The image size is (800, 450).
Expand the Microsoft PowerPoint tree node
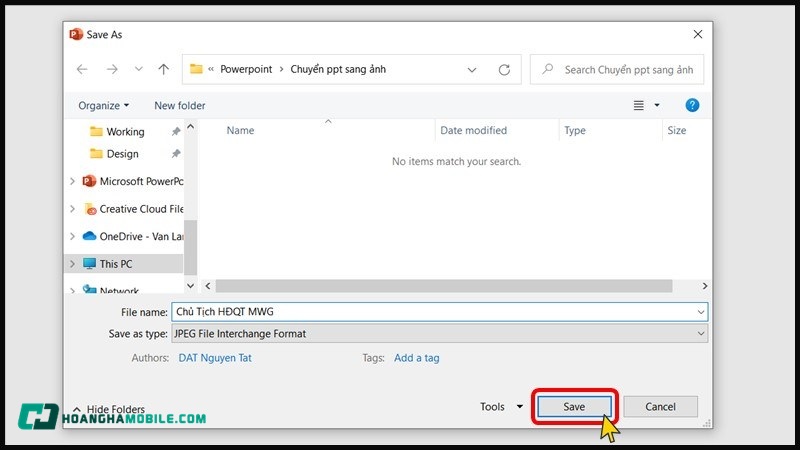[x=72, y=182]
